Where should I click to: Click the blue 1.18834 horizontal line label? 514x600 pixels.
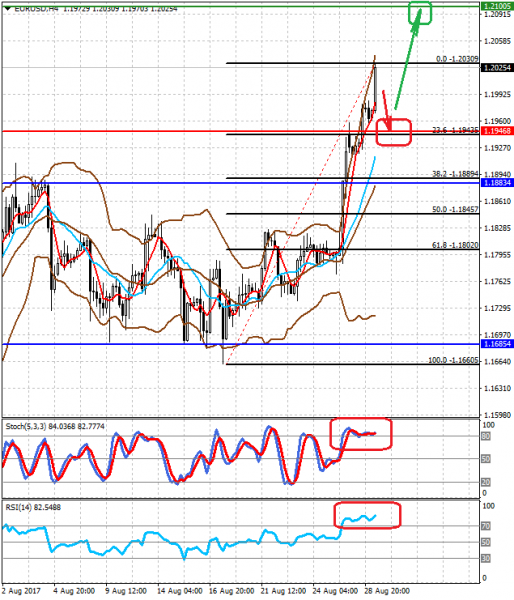tap(497, 183)
